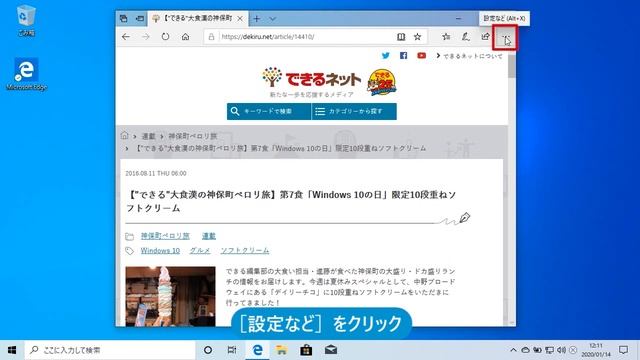Click the キーワードで検索 search button

point(269,111)
